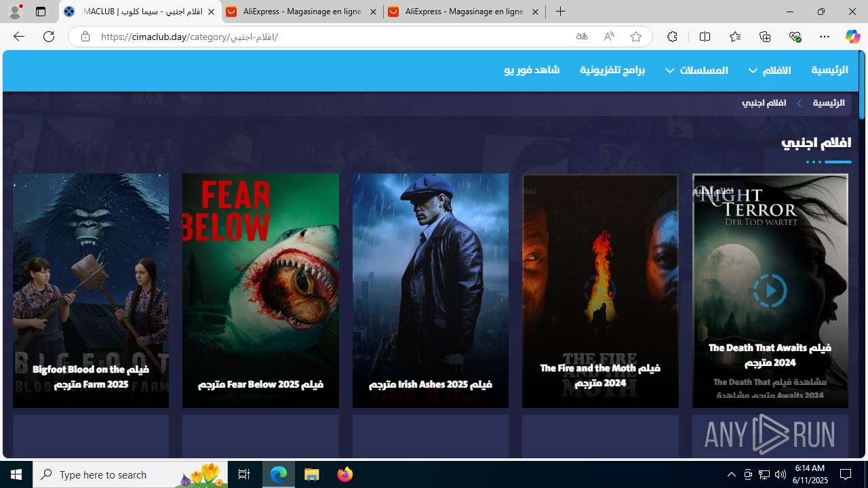Open the network icon in system tray
Screen dimensions: 868x488
[764, 474]
